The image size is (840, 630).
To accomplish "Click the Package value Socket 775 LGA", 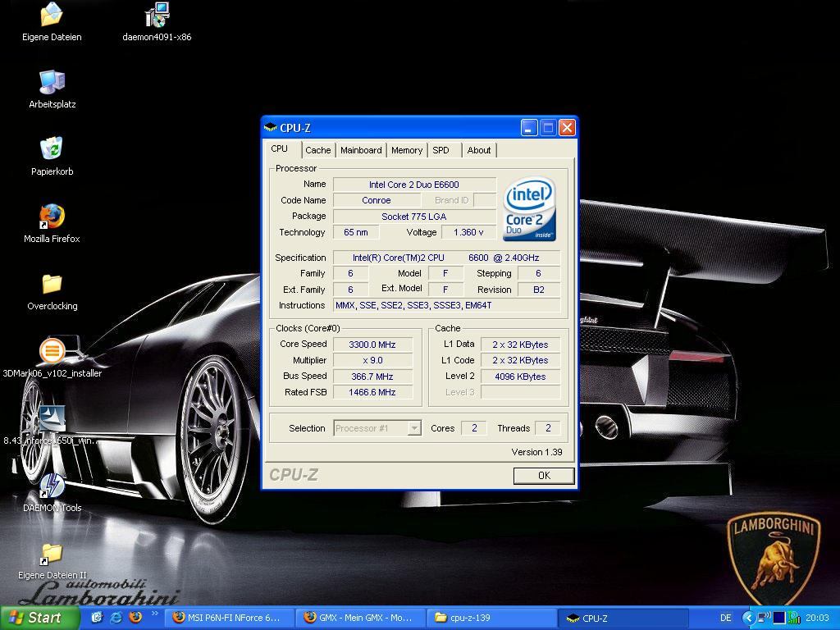I will 414,216.
